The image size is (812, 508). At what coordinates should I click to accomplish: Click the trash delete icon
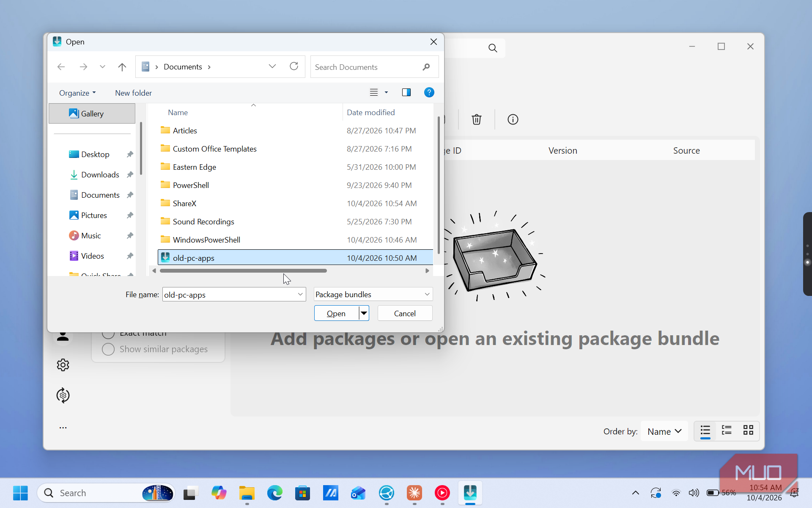click(x=477, y=119)
